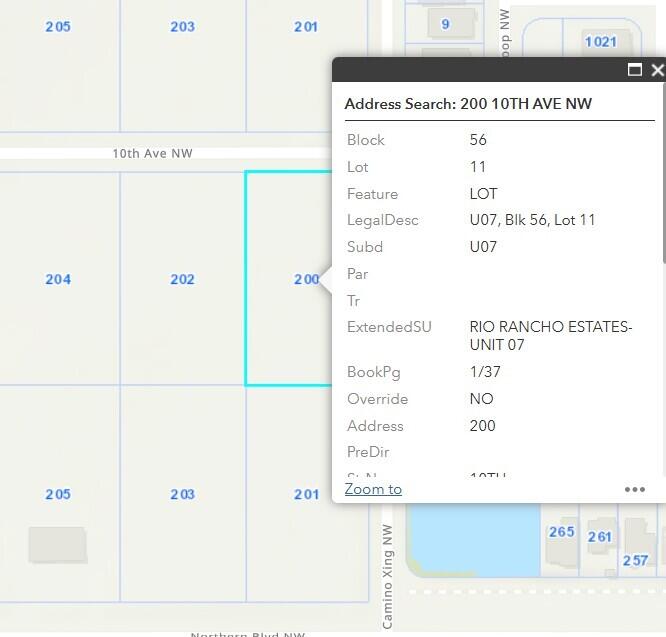Click the highlighted parcel label 200

pyautogui.click(x=306, y=279)
